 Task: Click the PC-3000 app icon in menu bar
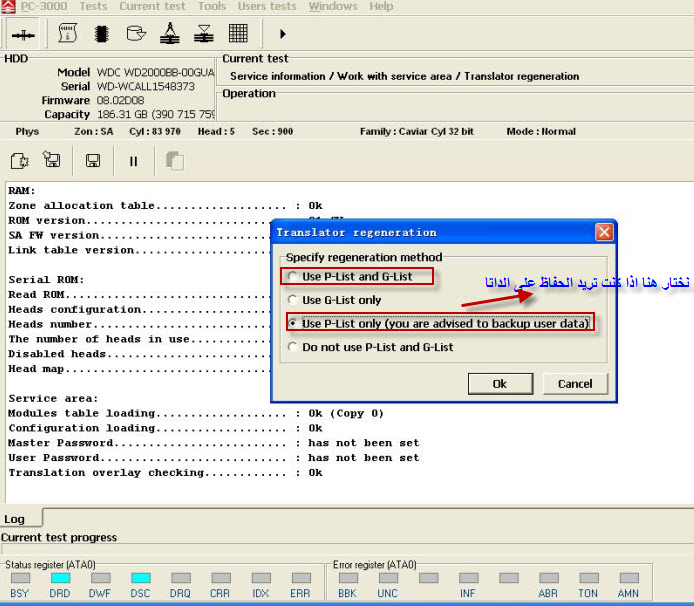(x=8, y=6)
